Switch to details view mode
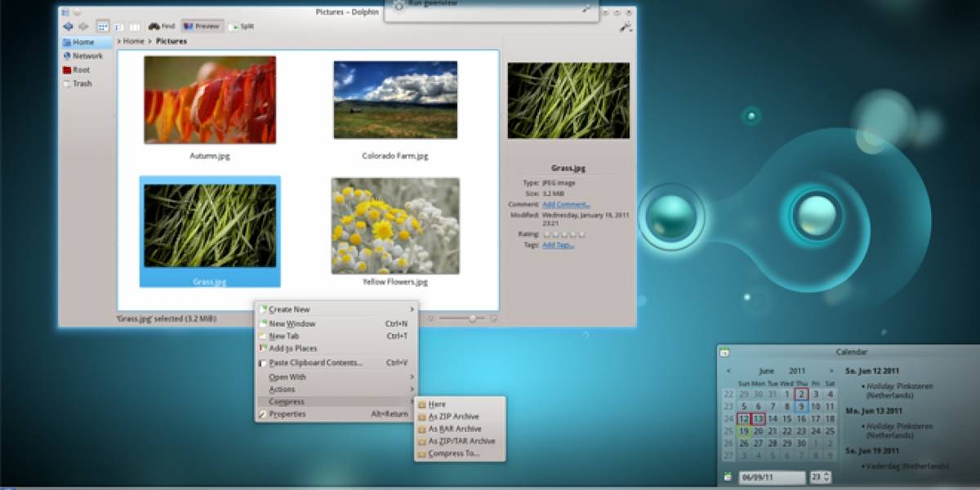 pyautogui.click(x=118, y=26)
